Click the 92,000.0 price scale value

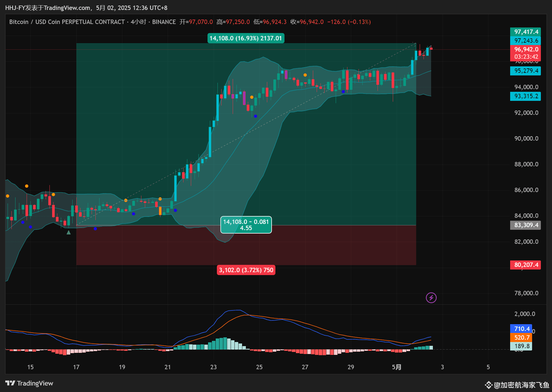[x=526, y=113]
